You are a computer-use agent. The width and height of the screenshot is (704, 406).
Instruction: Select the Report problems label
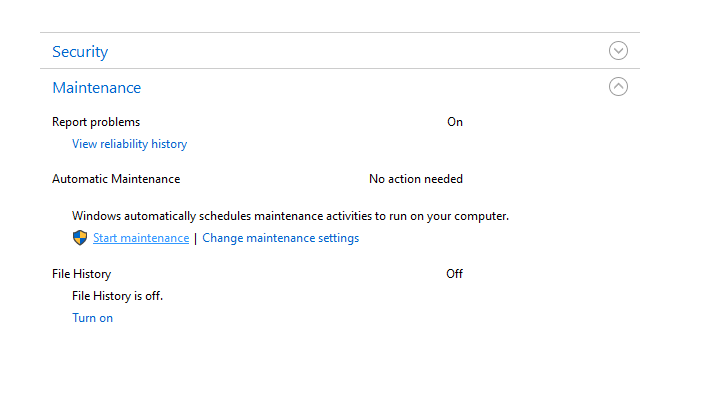(x=96, y=122)
